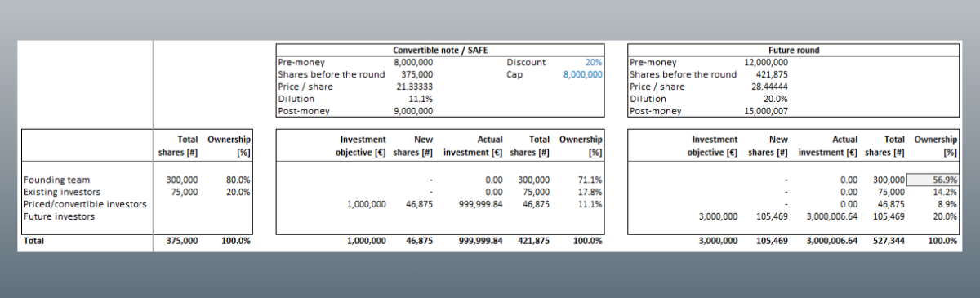Click Future round Dilution value 20.0%
The image size is (980, 298).
[x=775, y=99]
